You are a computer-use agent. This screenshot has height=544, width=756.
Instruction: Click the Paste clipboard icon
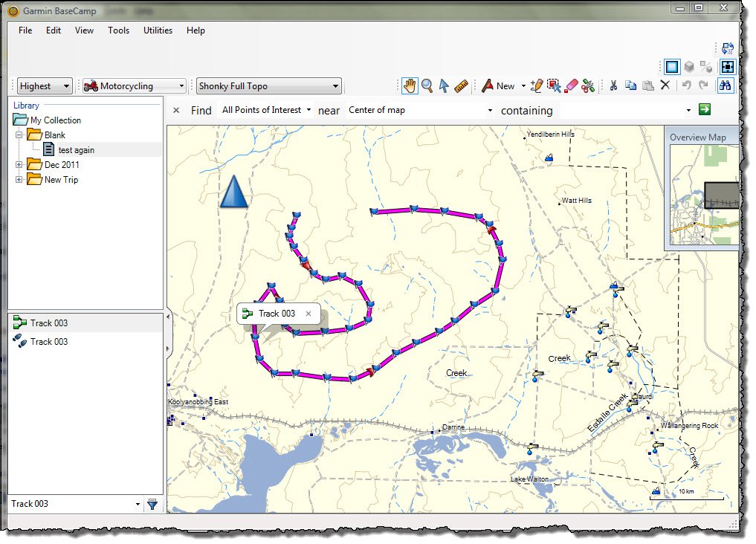coord(648,85)
